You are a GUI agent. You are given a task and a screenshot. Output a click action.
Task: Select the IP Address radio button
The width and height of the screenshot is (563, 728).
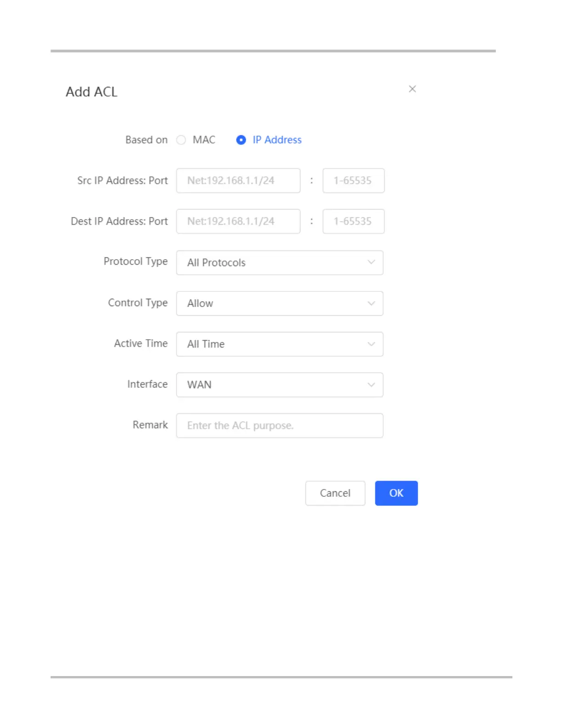[241, 140]
